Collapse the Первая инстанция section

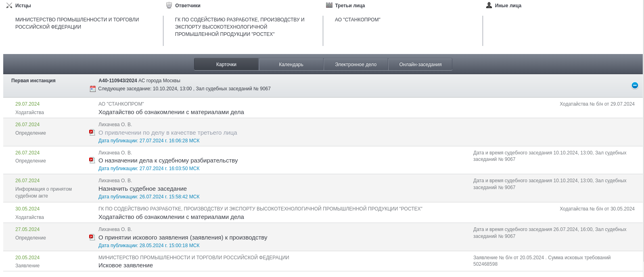pyautogui.click(x=635, y=85)
